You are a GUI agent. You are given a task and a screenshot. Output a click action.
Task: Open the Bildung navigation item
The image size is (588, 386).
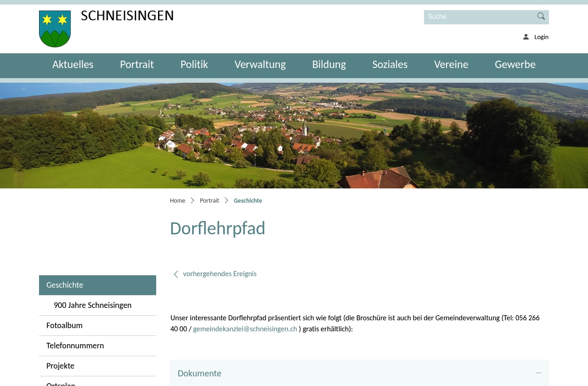click(x=329, y=65)
